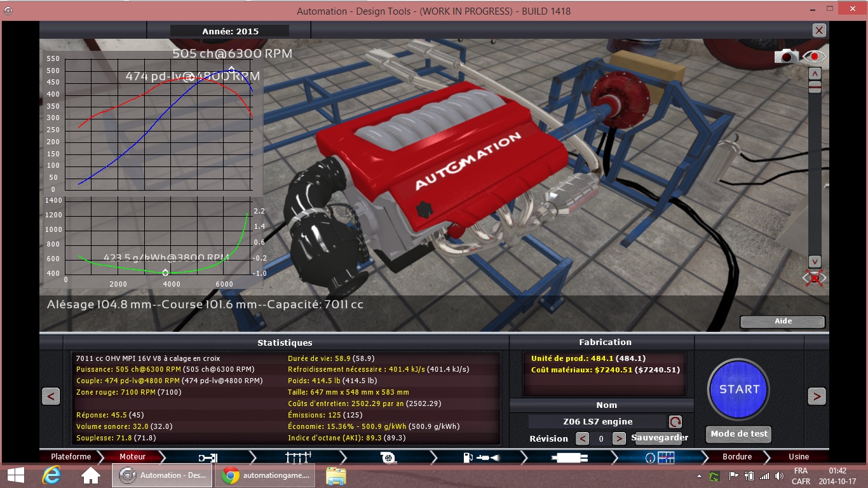Open the Bordure tab
This screenshot has height=488, width=868.
[737, 456]
